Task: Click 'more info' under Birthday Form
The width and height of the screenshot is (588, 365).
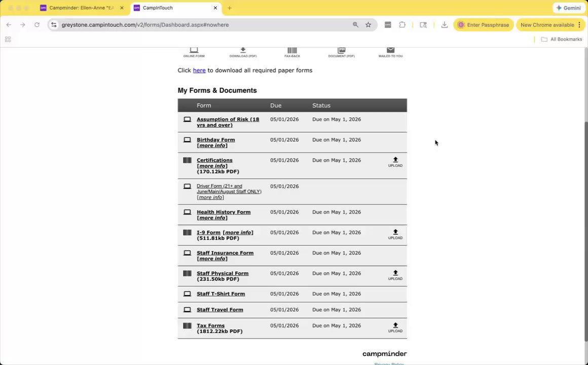Action: pos(212,145)
